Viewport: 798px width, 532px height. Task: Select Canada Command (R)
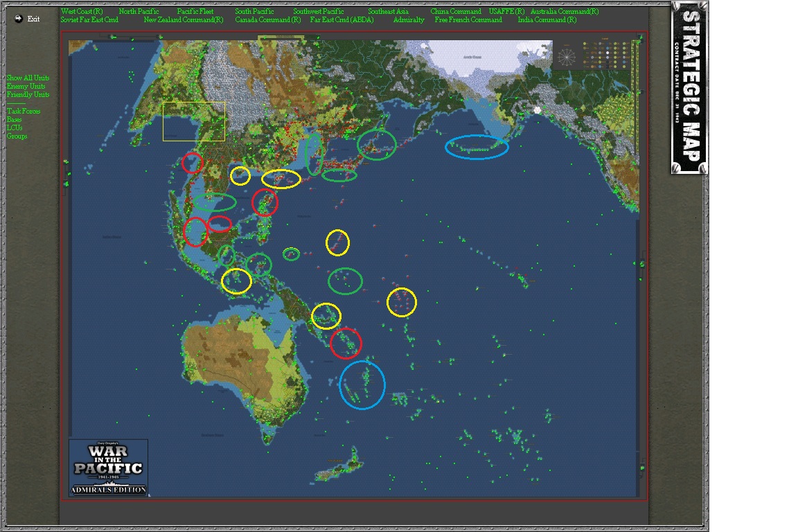click(x=267, y=20)
